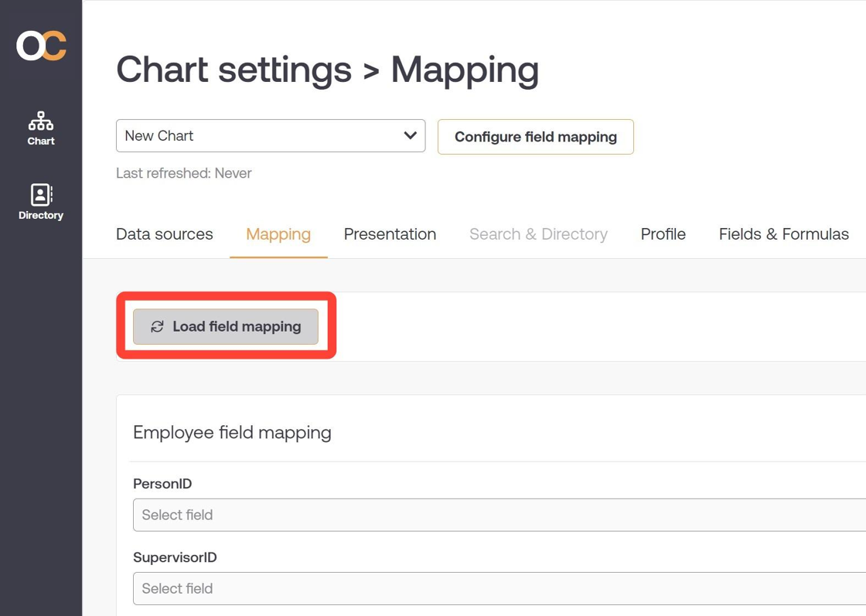Expand the New Chart dropdown
The image size is (866, 616).
tap(270, 136)
